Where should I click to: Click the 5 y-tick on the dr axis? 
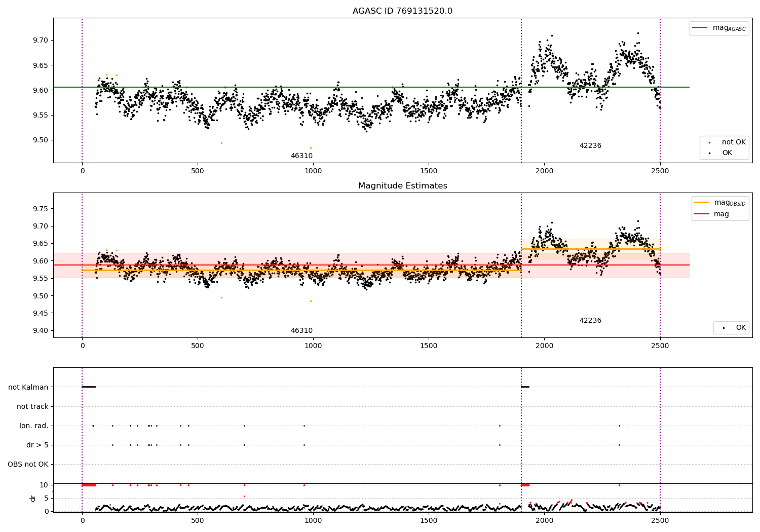[46, 498]
